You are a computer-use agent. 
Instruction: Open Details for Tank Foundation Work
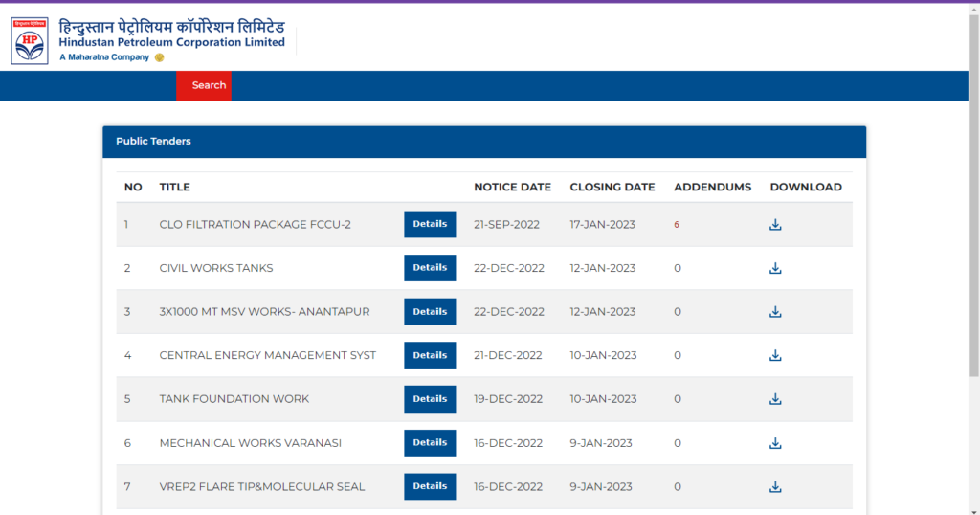point(430,399)
